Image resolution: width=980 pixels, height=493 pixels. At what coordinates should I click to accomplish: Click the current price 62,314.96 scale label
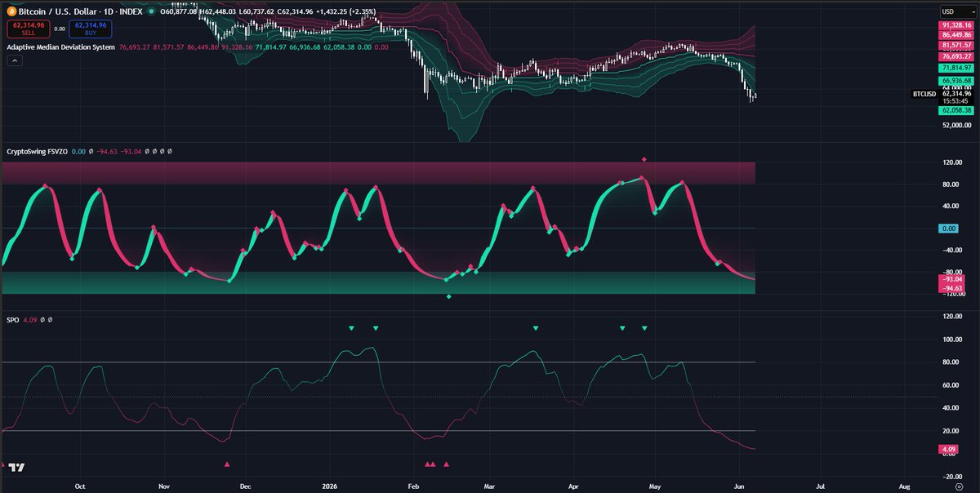(x=956, y=94)
